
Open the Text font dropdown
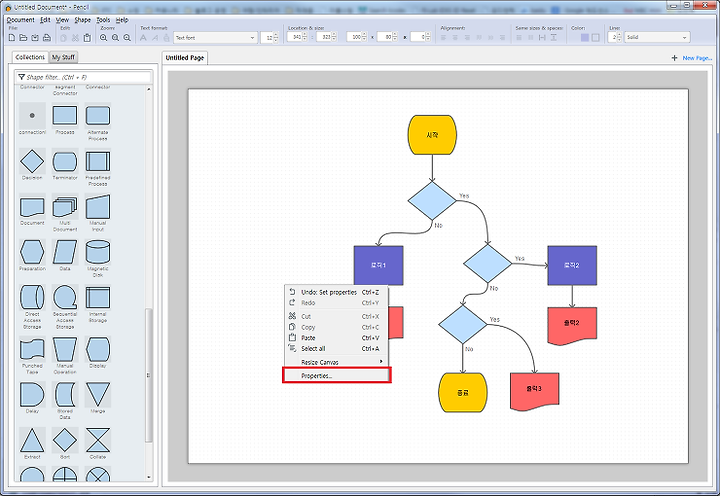click(x=215, y=38)
